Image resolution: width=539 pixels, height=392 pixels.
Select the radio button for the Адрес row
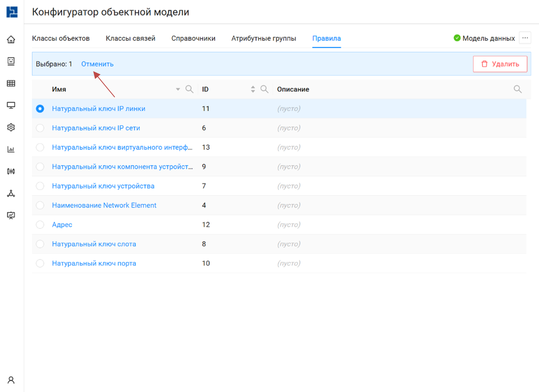40,225
